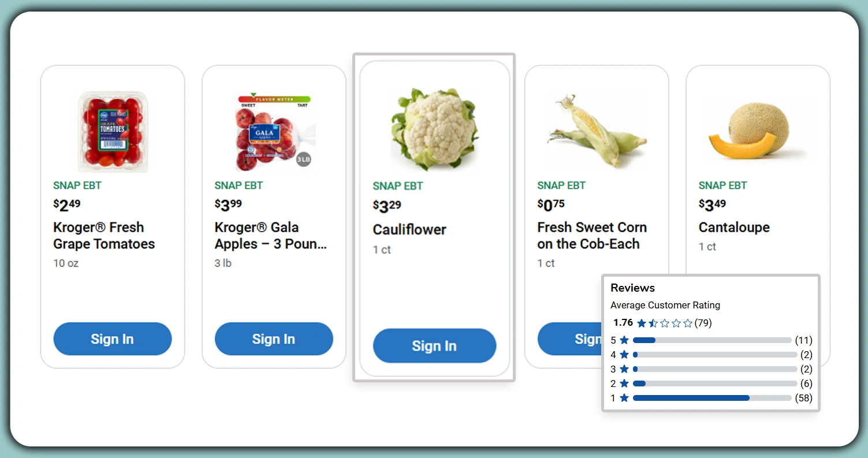Click the Cauliflower product title
Viewport: 868px width, 458px height.
[x=409, y=229]
